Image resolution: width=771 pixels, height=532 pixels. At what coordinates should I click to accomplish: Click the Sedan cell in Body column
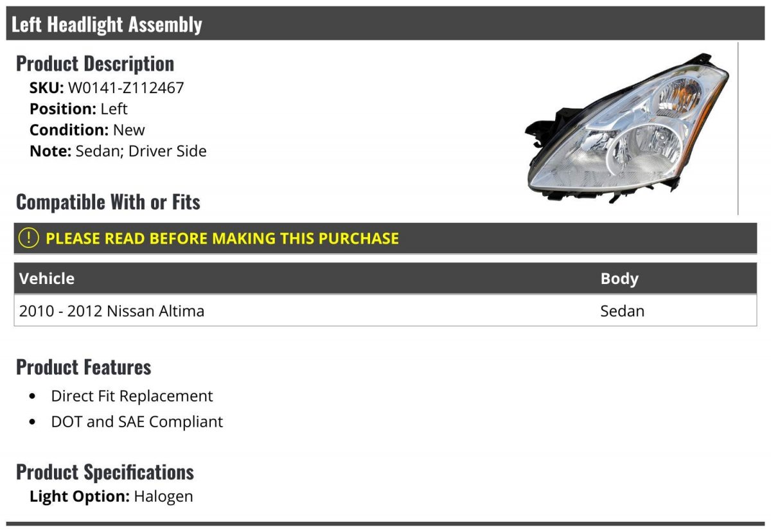point(622,311)
